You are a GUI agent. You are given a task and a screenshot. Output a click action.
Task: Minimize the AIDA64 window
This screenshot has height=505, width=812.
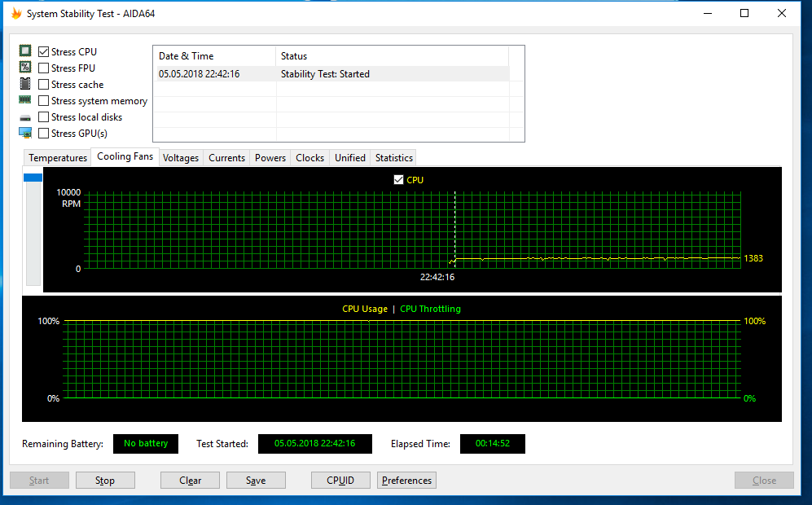point(708,14)
